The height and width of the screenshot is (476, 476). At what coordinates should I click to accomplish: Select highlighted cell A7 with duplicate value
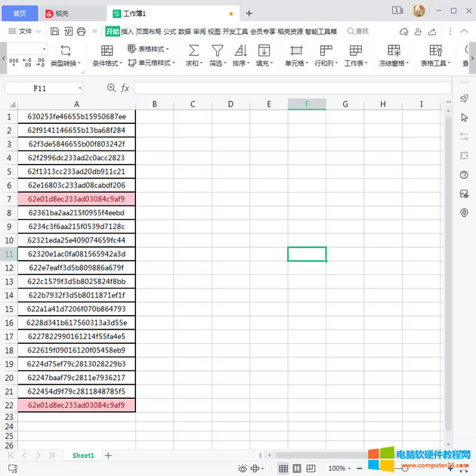click(76, 199)
